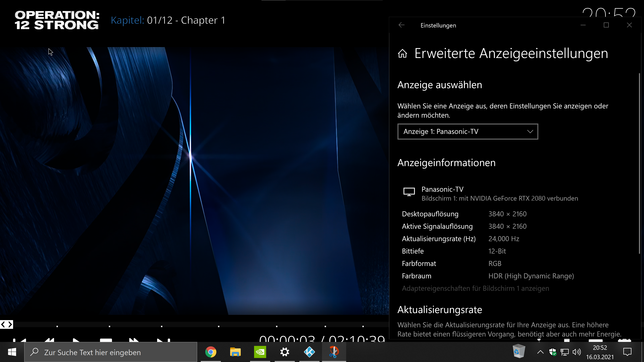This screenshot has height=362, width=644.
Task: Click the Settings gear taskbar icon
Action: coord(284,352)
